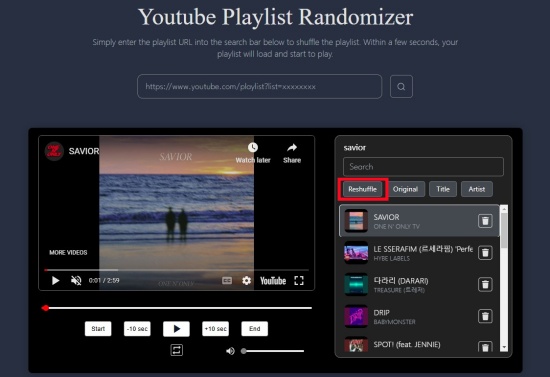
Task: Click the search magnifier button beside URL field
Action: (401, 86)
